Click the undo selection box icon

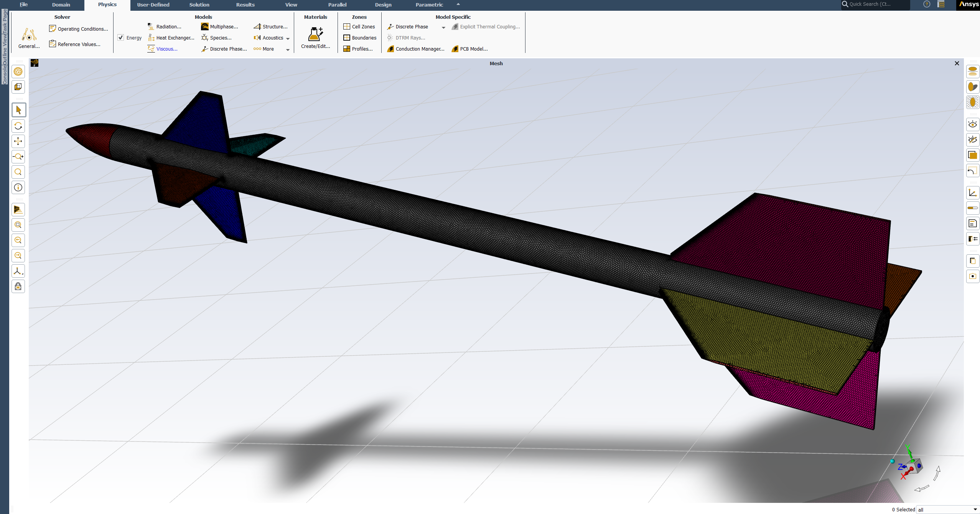coord(973,171)
